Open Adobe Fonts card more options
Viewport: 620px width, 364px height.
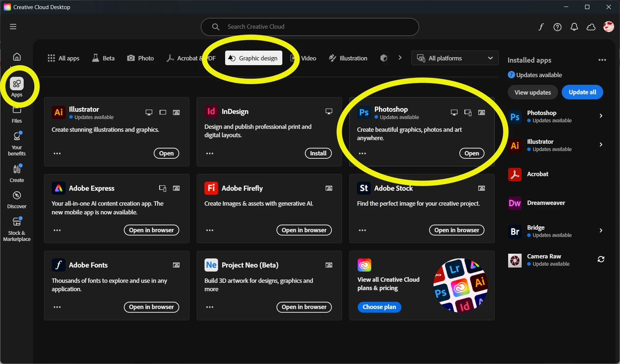57,307
